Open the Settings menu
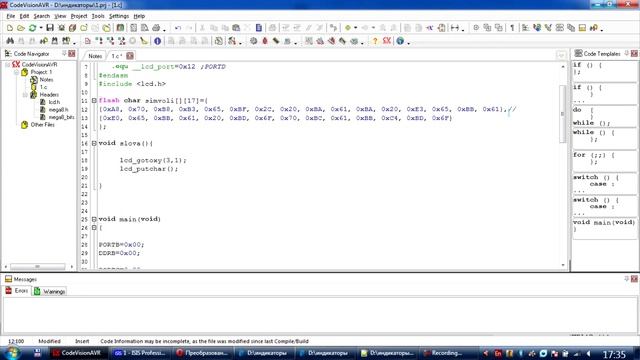The height and width of the screenshot is (360, 640). click(x=119, y=16)
